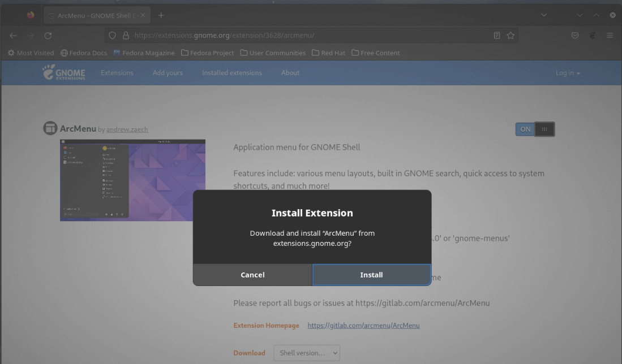Open Pocket save icon
Screen dimensions: 622x364
pyautogui.click(x=575, y=35)
